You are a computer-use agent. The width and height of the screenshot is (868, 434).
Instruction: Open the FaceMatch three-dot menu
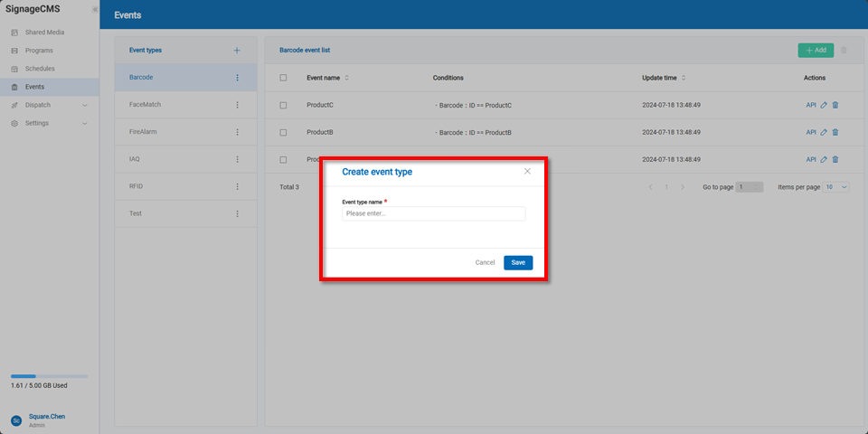(238, 105)
